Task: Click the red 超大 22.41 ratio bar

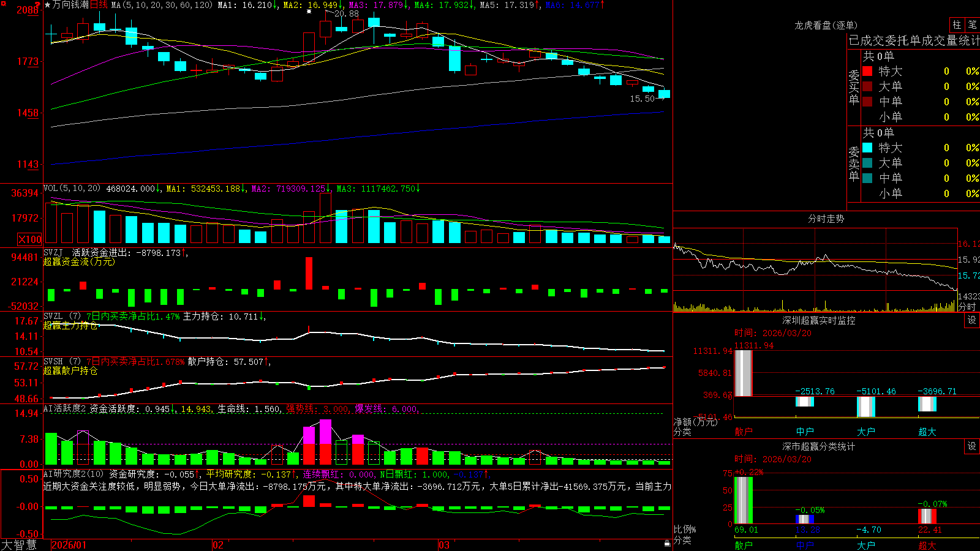Action: tap(927, 516)
